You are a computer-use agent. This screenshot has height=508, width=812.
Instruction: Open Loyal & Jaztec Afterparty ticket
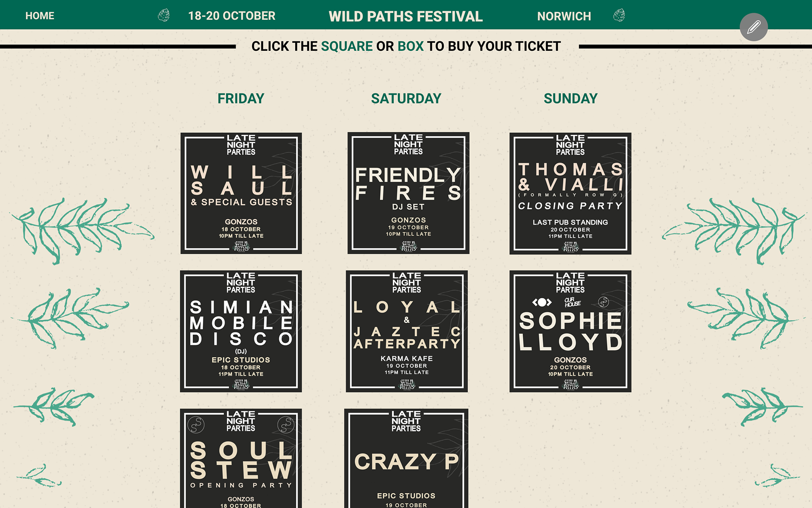point(407,331)
